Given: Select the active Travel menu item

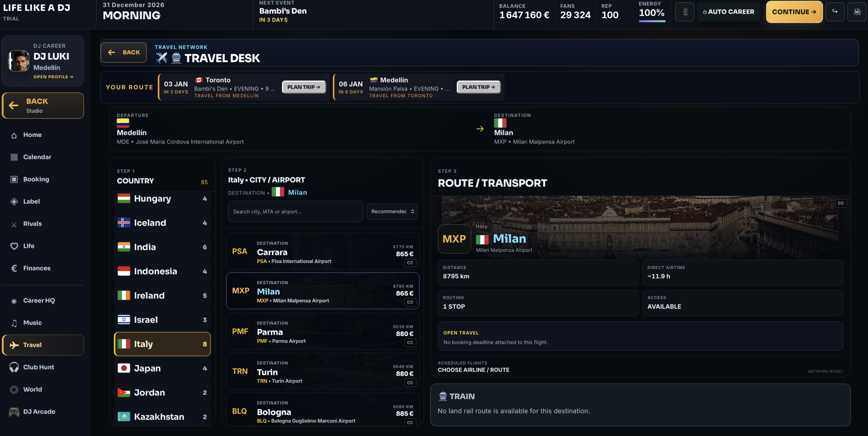Looking at the screenshot, I should (43, 345).
